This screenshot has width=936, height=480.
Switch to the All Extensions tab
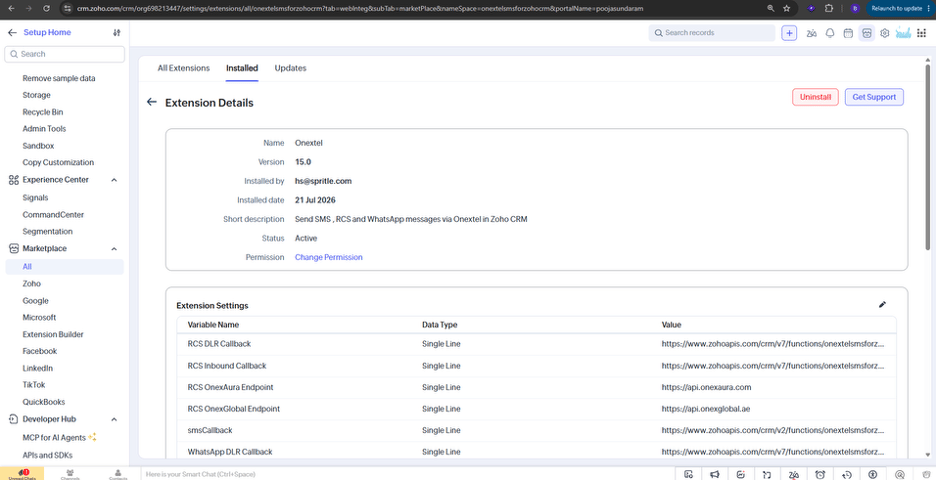[184, 68]
